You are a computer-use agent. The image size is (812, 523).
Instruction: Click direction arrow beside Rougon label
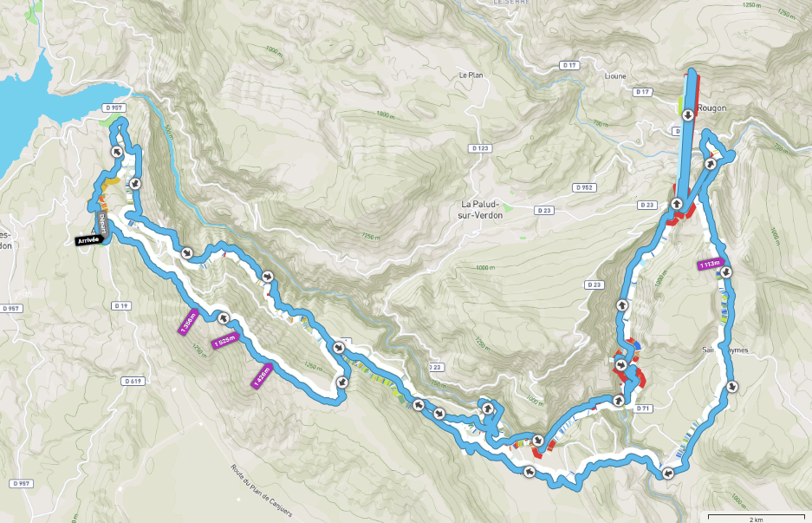688,115
